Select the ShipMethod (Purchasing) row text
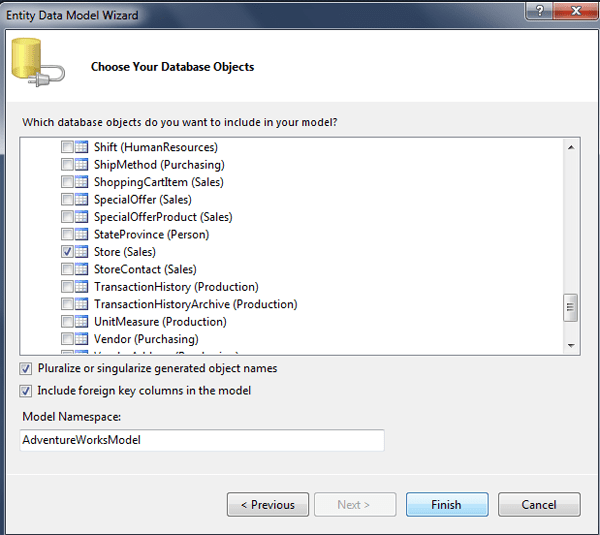600x535 pixels. point(159,165)
